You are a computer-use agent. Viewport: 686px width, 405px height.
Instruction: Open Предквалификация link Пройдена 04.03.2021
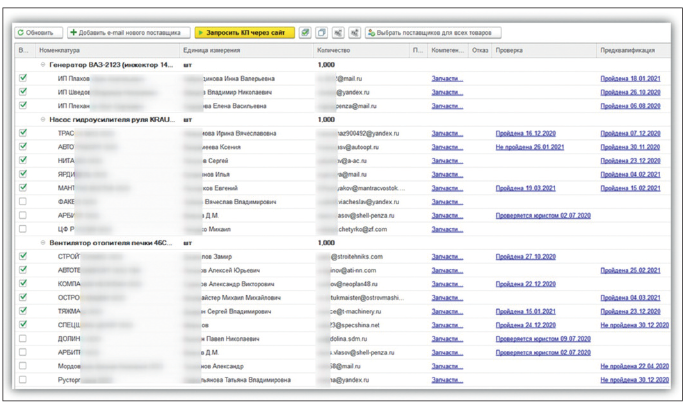(x=630, y=298)
